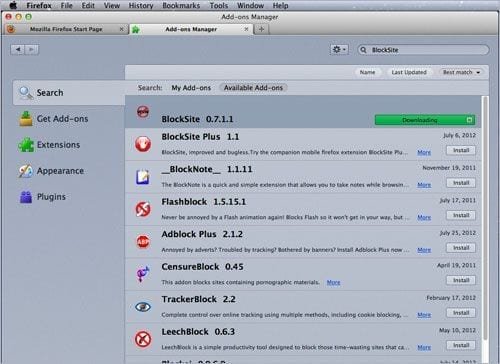Install CensureBlock 0.45
This screenshot has height=364, width=500.
pyautogui.click(x=461, y=280)
